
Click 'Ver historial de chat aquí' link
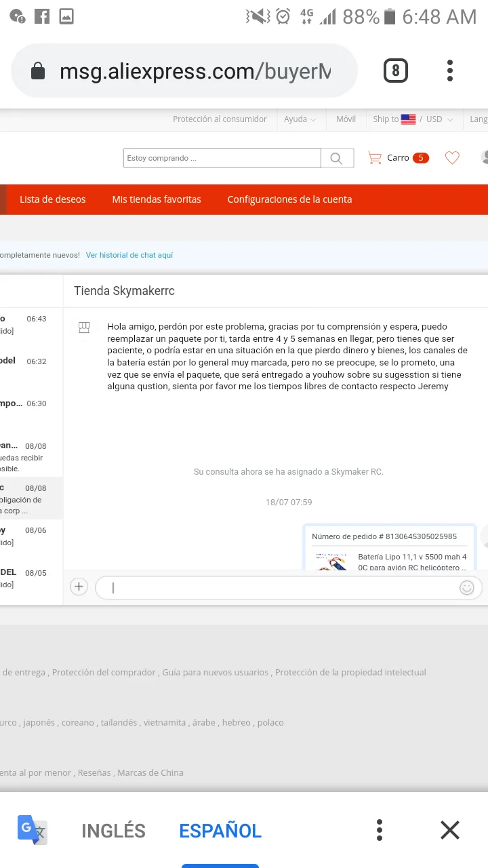129,255
